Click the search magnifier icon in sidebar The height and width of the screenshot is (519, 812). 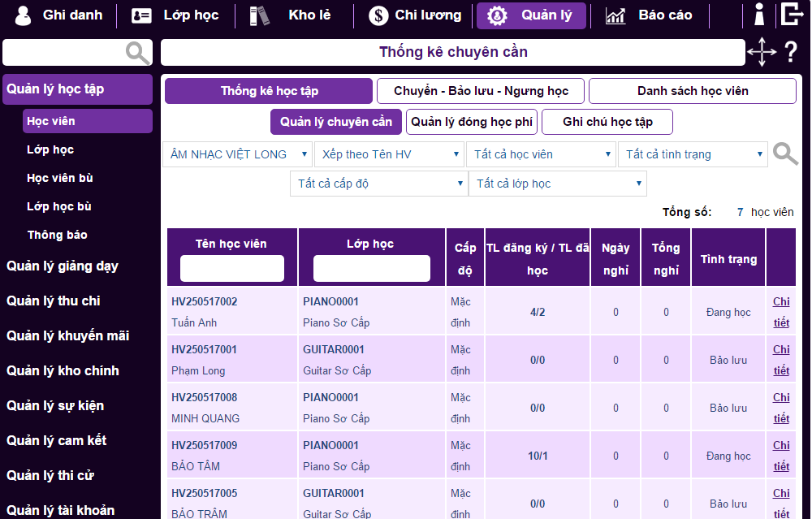click(x=138, y=53)
